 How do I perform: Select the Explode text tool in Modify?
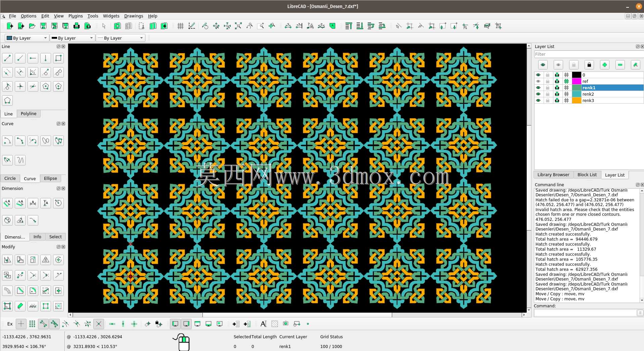click(x=33, y=306)
